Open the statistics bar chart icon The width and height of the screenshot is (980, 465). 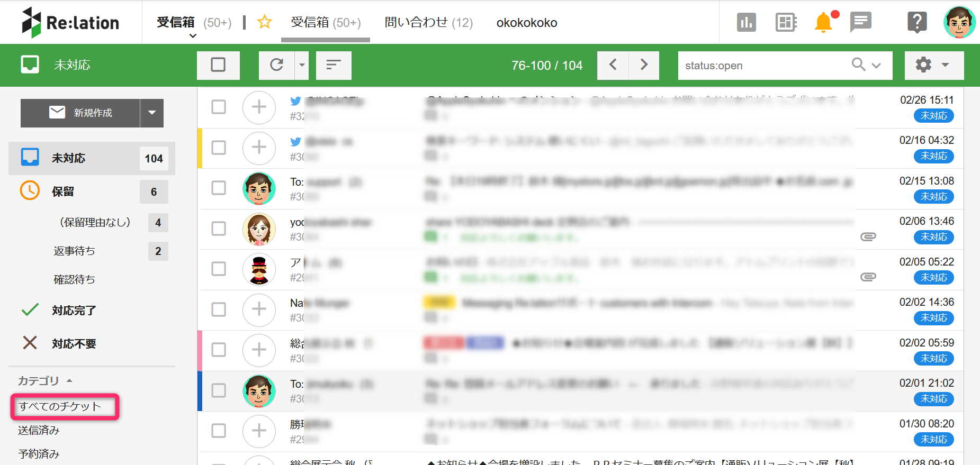coord(746,22)
